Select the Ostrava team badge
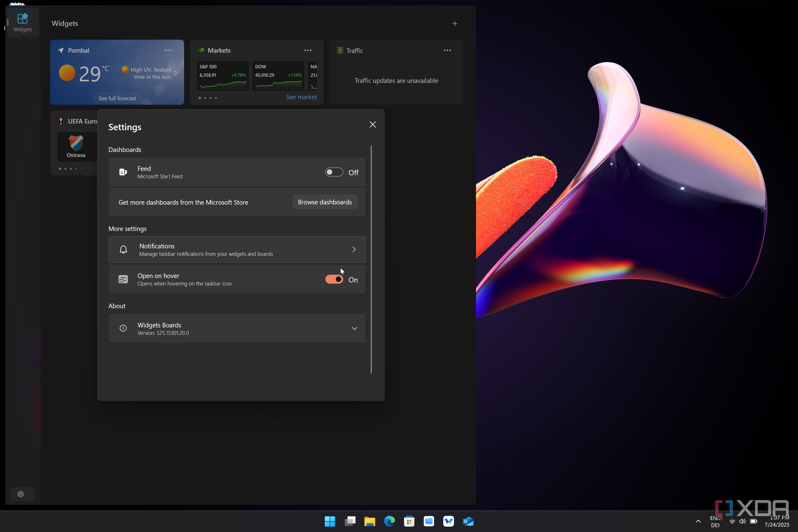The width and height of the screenshot is (798, 532). coord(76,143)
